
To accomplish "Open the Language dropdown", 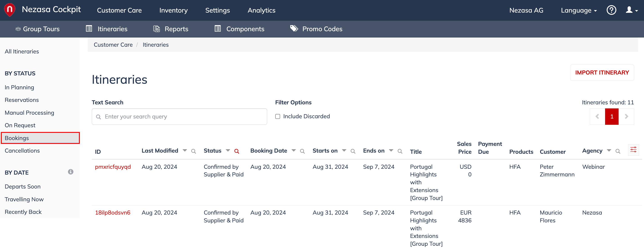I will 579,10.
